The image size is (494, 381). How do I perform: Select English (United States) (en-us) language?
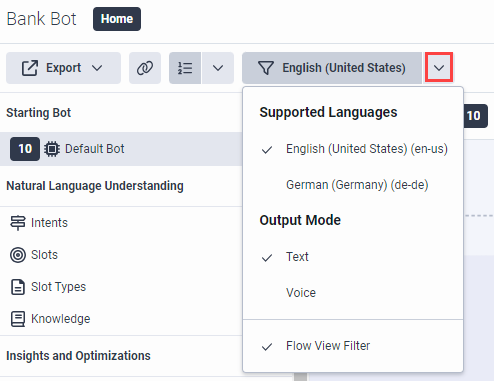(x=353, y=149)
